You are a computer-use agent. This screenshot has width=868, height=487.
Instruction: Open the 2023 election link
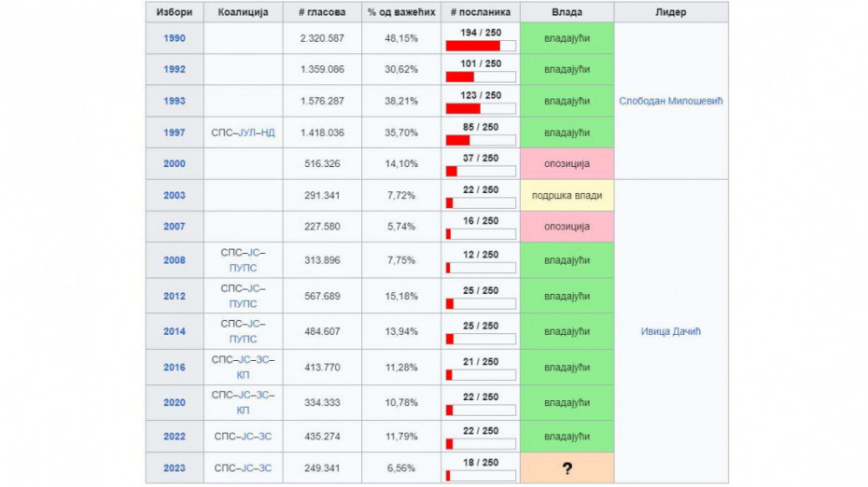(x=175, y=467)
